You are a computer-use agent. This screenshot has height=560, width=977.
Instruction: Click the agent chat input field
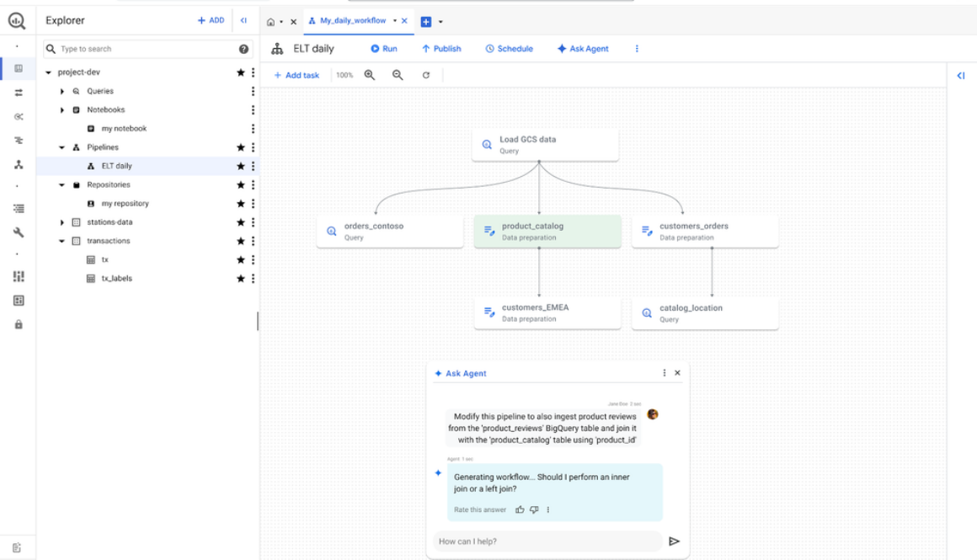point(546,541)
